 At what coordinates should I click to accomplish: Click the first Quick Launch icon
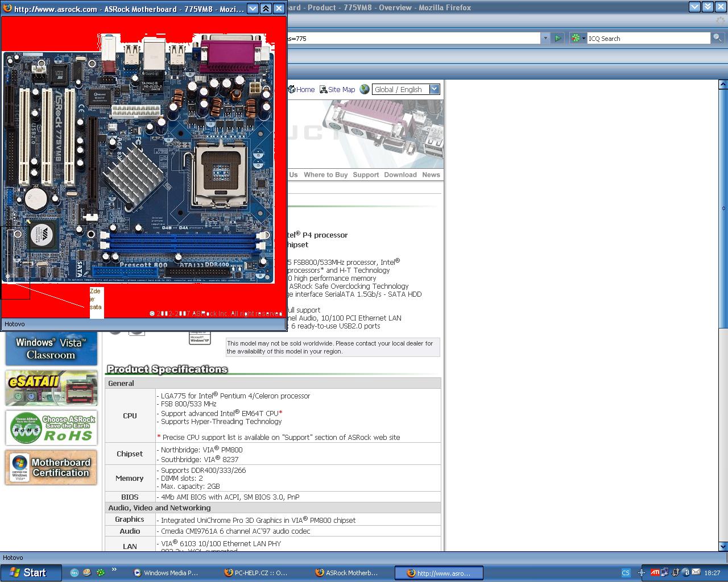(x=75, y=572)
